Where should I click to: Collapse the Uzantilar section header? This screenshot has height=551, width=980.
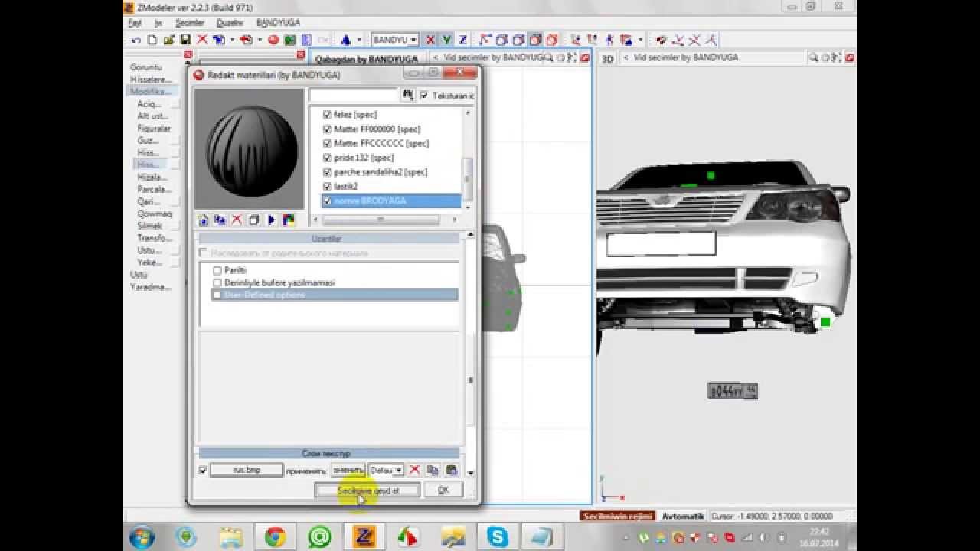click(x=329, y=239)
